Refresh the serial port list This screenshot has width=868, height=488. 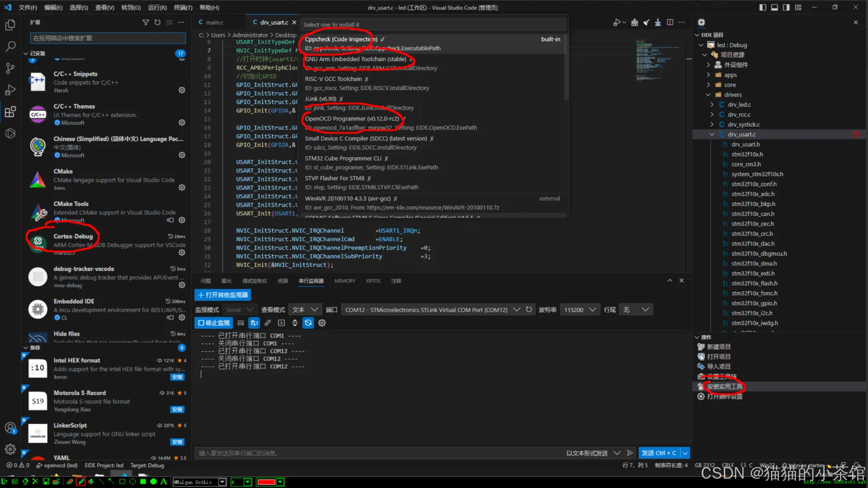[529, 310]
